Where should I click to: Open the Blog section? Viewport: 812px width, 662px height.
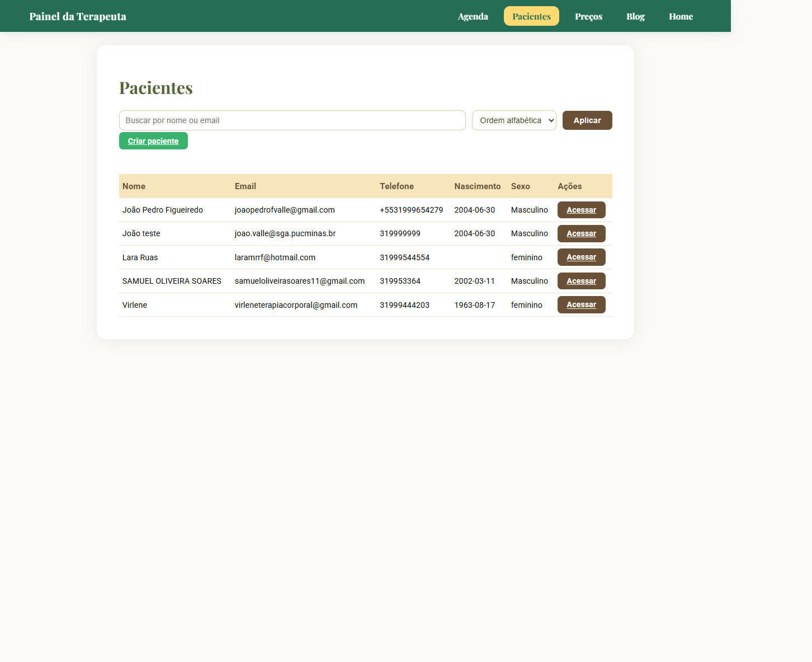[635, 16]
